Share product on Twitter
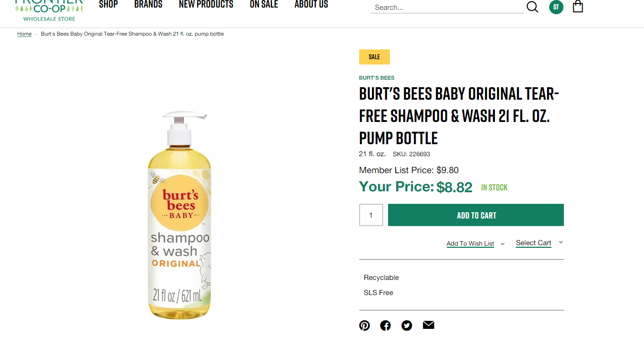 [407, 325]
